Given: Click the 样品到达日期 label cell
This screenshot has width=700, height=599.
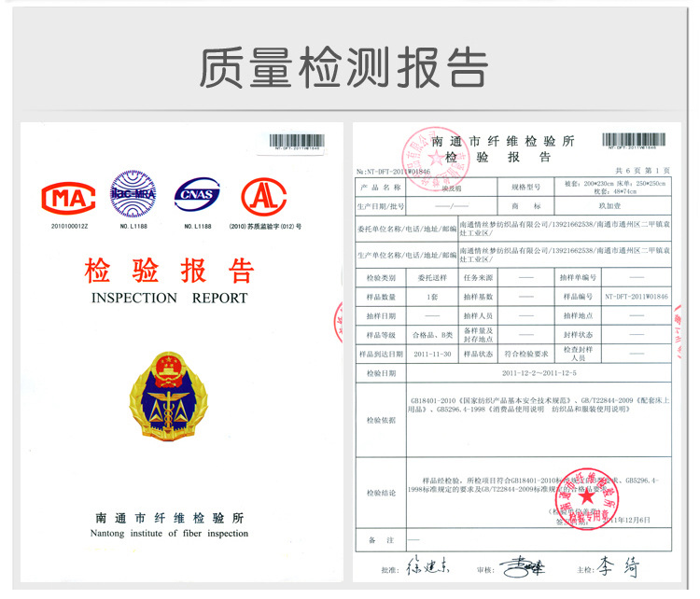Looking at the screenshot, I should 381,354.
